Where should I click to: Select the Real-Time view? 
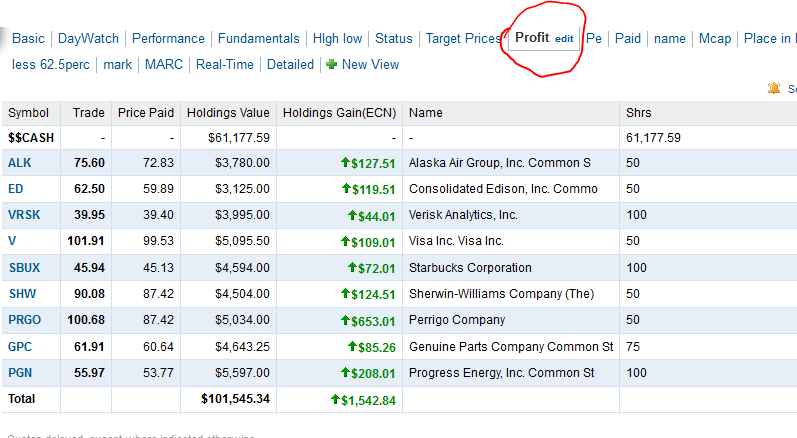(x=225, y=65)
